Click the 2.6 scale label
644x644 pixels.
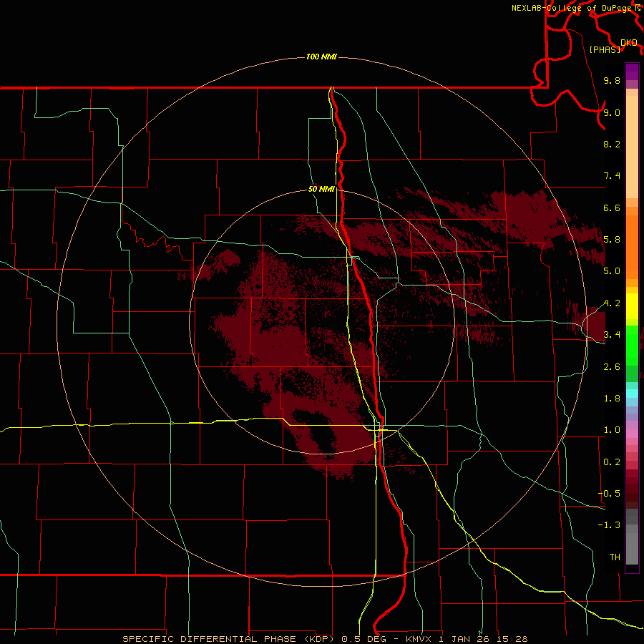612,367
